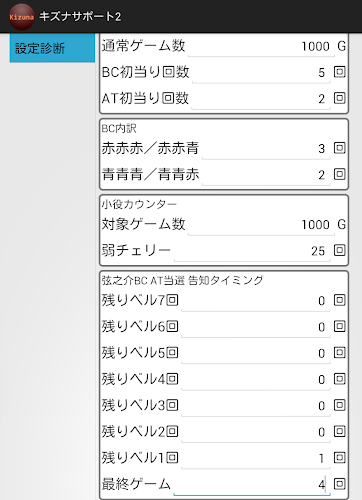The height and width of the screenshot is (500, 362).
Task: Select the 設定診断 tab
Action: point(52,48)
